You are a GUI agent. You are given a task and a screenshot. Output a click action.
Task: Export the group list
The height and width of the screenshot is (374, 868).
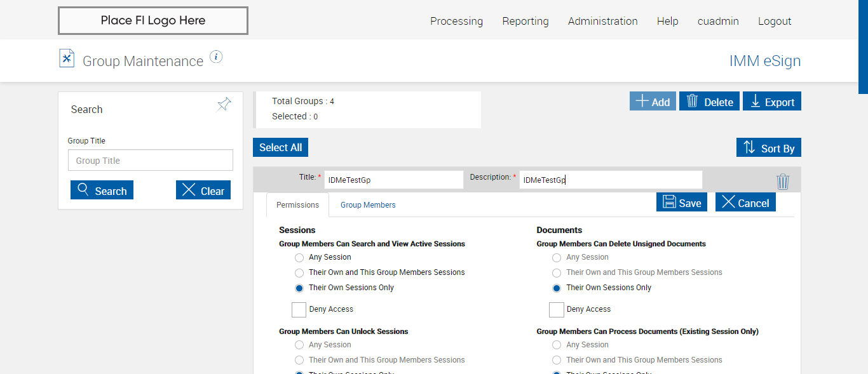pos(772,102)
